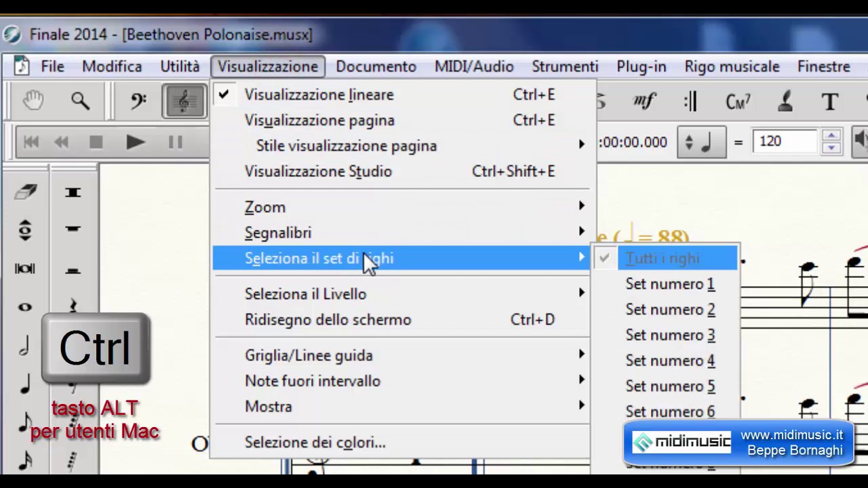The height and width of the screenshot is (488, 868).
Task: Start playback with the Play button
Action: coord(135,142)
